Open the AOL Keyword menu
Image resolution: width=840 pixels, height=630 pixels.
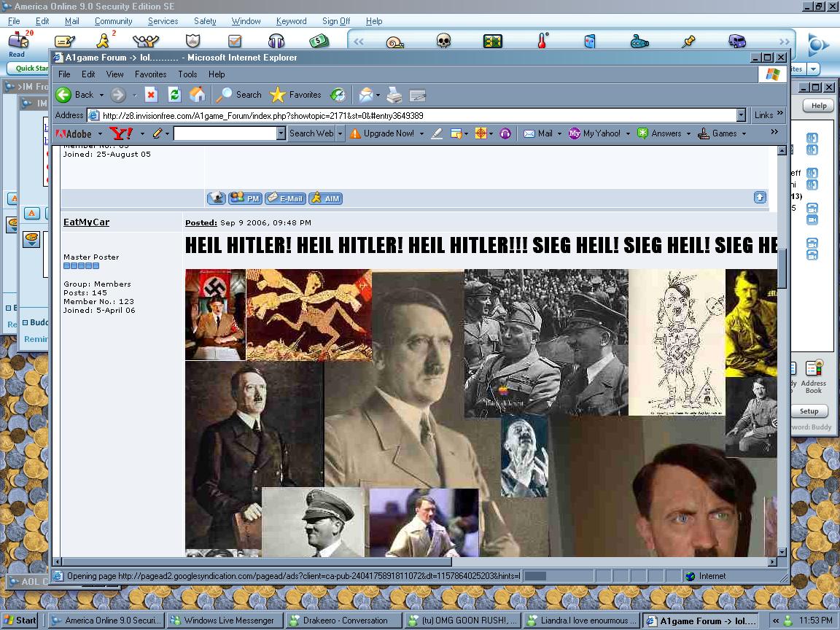[291, 21]
